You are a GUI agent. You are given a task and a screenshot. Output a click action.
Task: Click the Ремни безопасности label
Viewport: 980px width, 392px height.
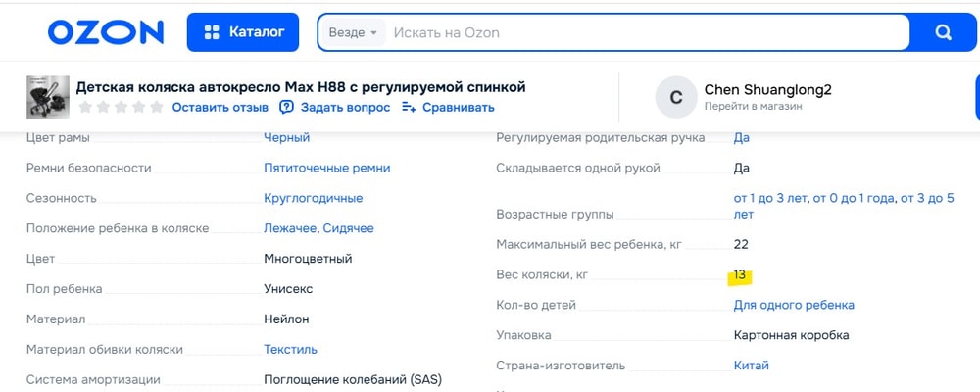pyautogui.click(x=89, y=168)
